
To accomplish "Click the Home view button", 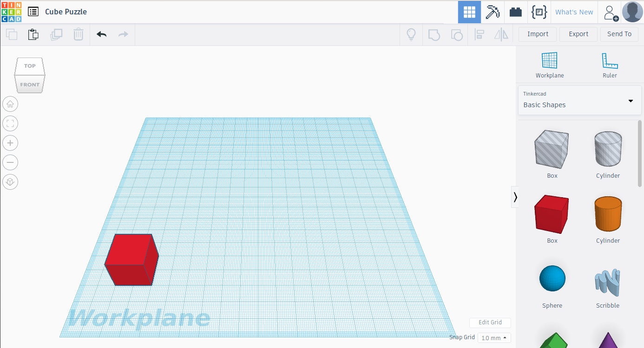I will 10,104.
